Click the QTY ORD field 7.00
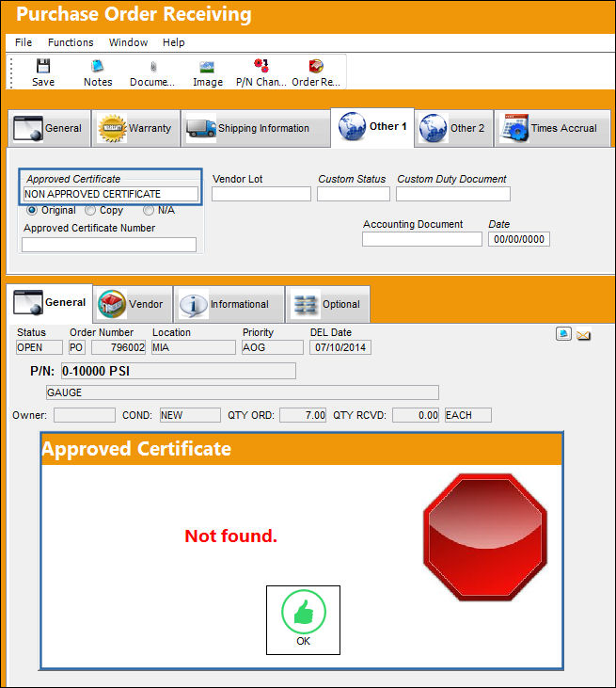Screen dimensions: 616x688 click(303, 415)
